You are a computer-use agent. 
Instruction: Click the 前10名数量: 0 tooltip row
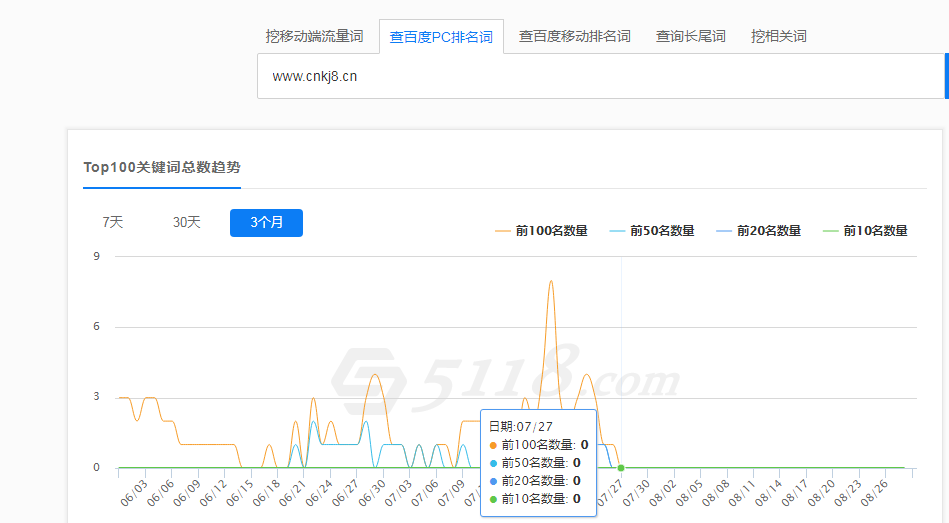click(x=535, y=499)
